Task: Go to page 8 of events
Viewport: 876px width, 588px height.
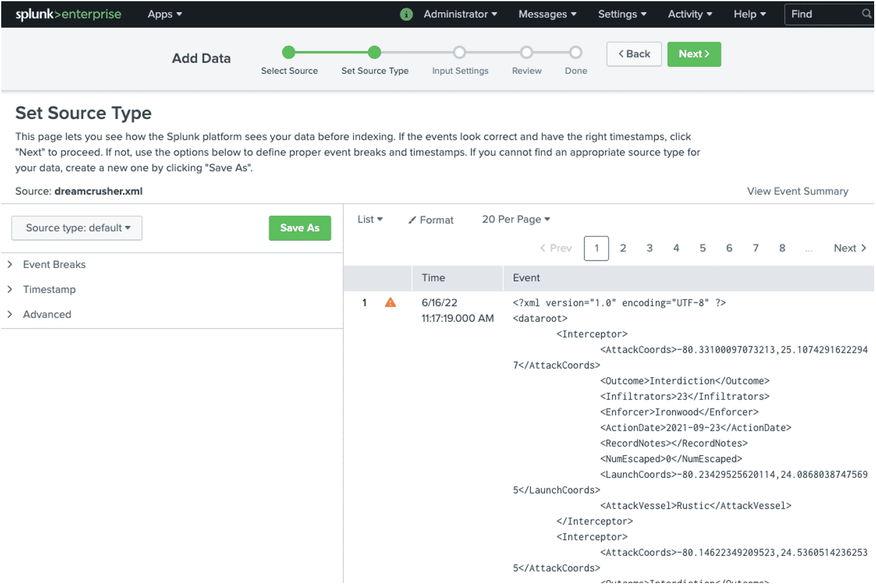Action: [x=782, y=248]
